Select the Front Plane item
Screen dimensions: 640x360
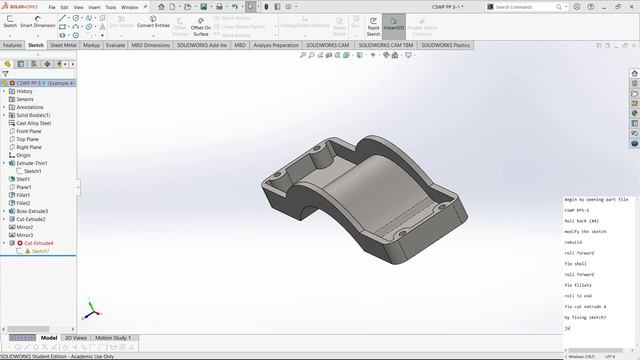tap(29, 131)
